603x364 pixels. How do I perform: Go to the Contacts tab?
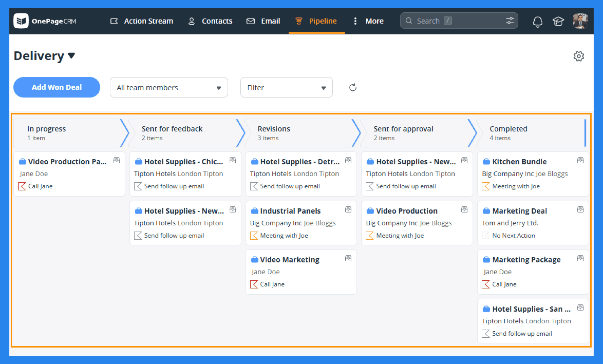point(210,21)
